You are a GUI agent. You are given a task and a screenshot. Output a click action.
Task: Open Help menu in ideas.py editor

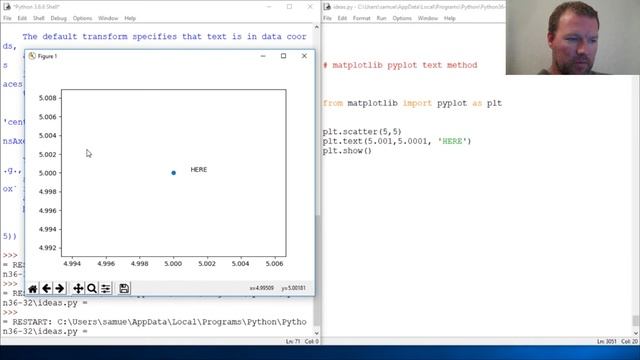[x=449, y=18]
